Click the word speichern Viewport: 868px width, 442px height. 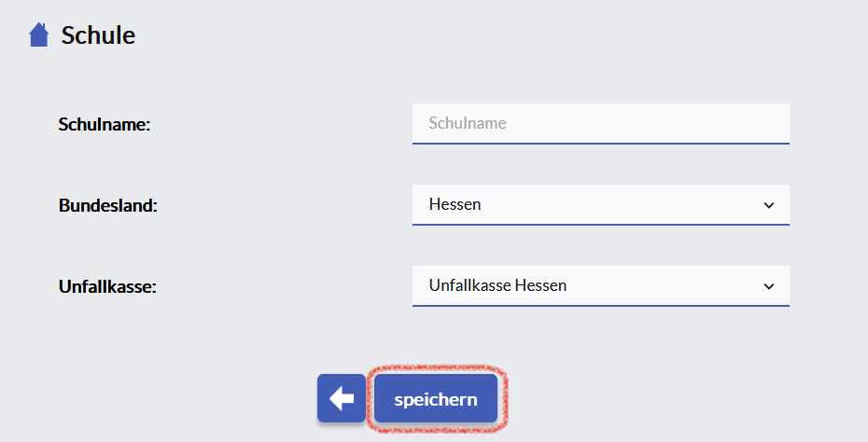pyautogui.click(x=436, y=400)
